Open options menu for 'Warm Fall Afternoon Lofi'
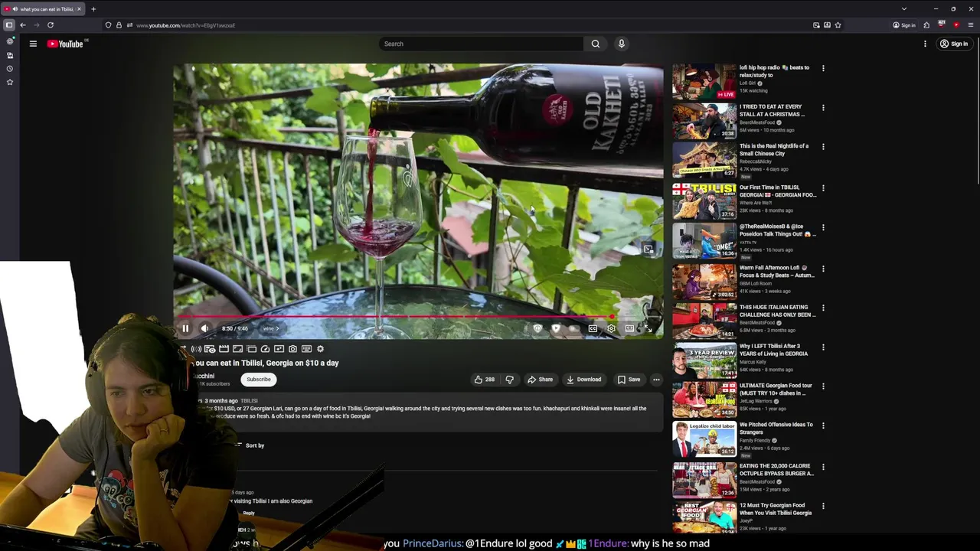 (x=823, y=269)
